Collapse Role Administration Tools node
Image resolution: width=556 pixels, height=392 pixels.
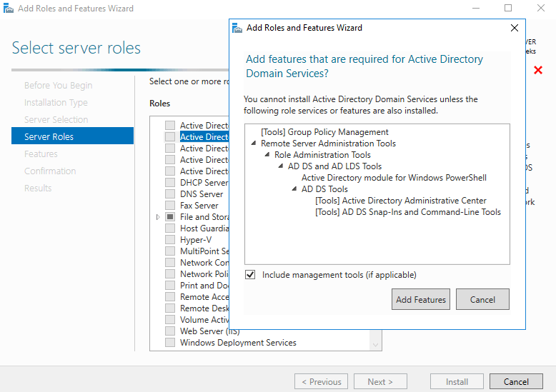pos(267,154)
